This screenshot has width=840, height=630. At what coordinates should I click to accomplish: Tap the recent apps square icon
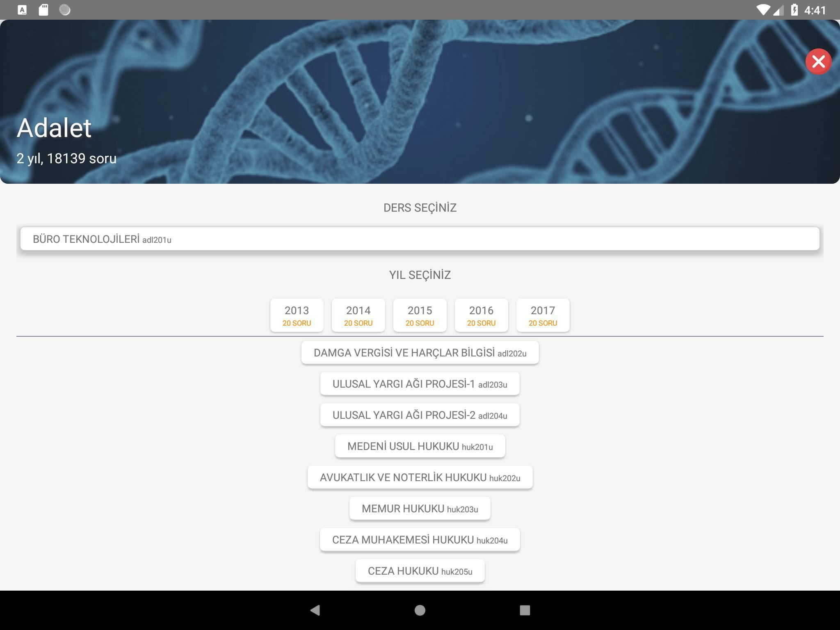click(525, 610)
